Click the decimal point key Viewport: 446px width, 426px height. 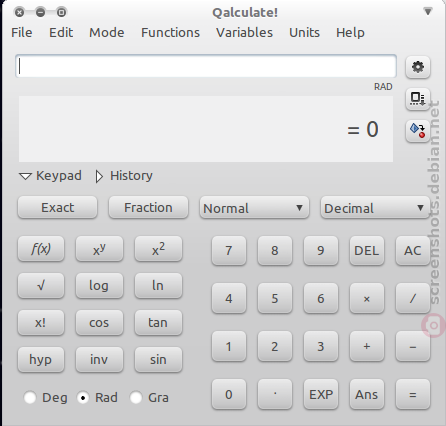tap(275, 395)
